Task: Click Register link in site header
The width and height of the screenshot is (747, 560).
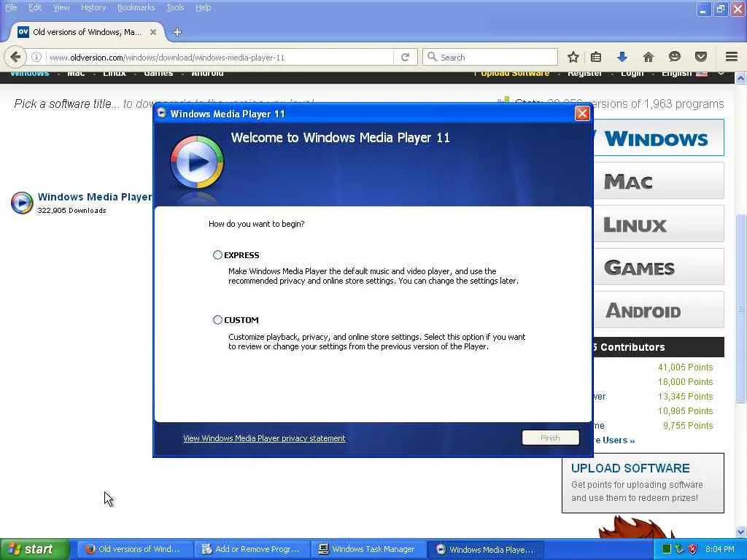Action: (584, 74)
